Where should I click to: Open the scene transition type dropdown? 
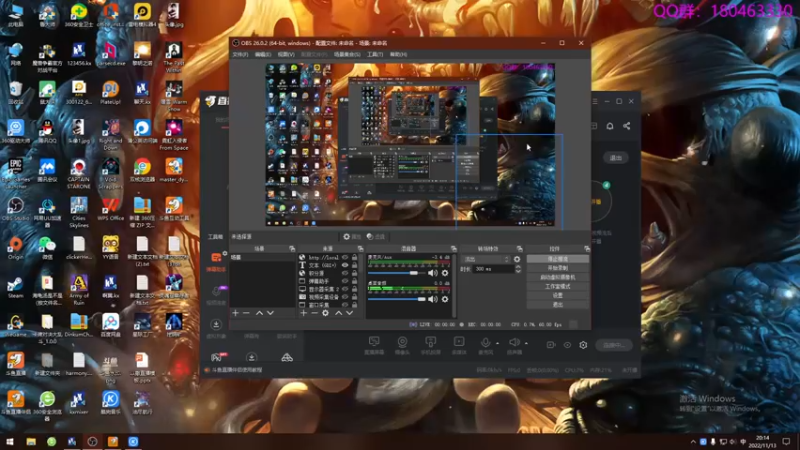(486, 259)
